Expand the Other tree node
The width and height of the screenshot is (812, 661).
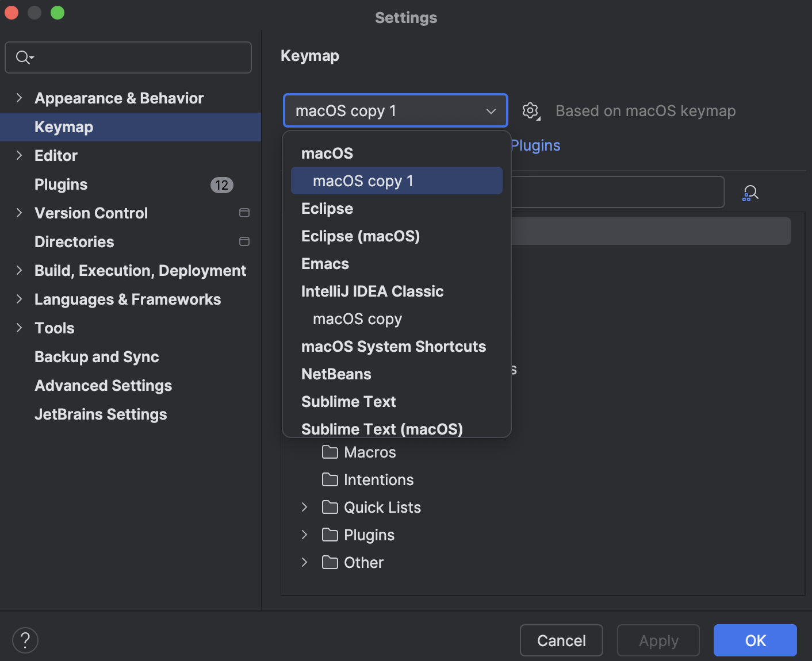[x=305, y=562]
